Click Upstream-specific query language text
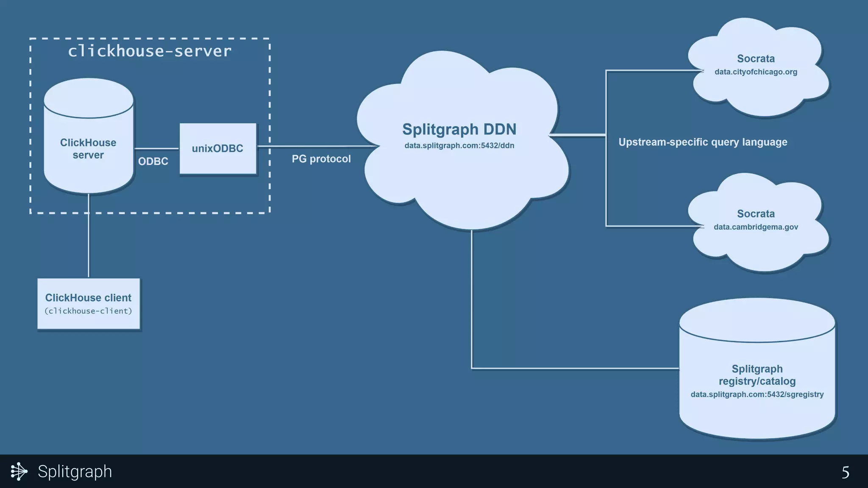This screenshot has height=488, width=868. coord(703,142)
